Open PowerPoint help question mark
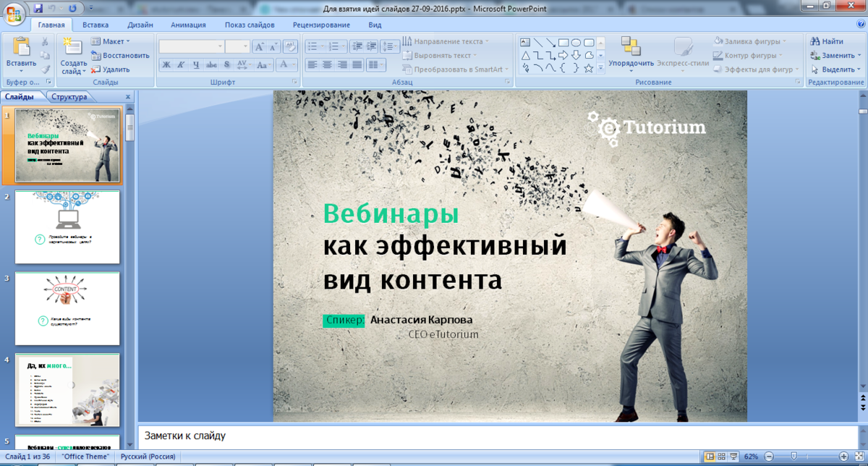Screen dimensions: 868x466 click(859, 24)
